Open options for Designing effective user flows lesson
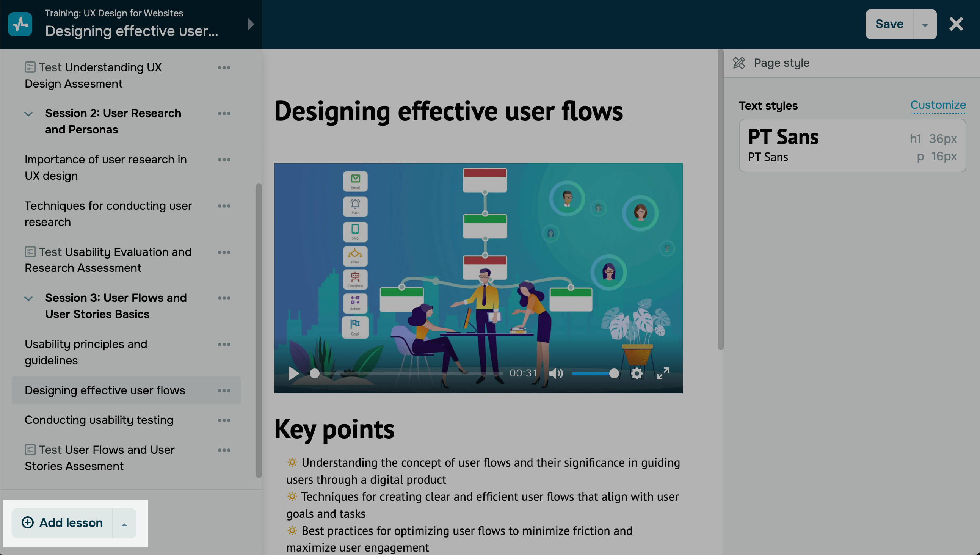 pyautogui.click(x=224, y=390)
